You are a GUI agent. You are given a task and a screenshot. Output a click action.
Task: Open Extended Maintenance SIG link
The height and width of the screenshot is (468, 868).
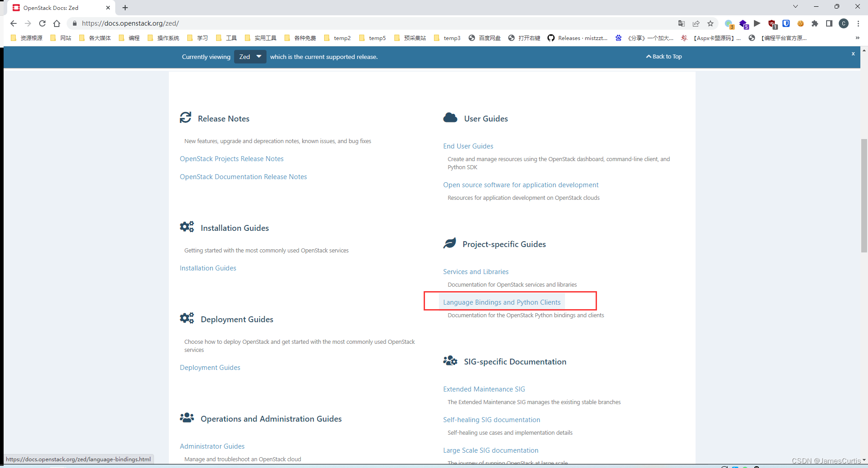(484, 389)
